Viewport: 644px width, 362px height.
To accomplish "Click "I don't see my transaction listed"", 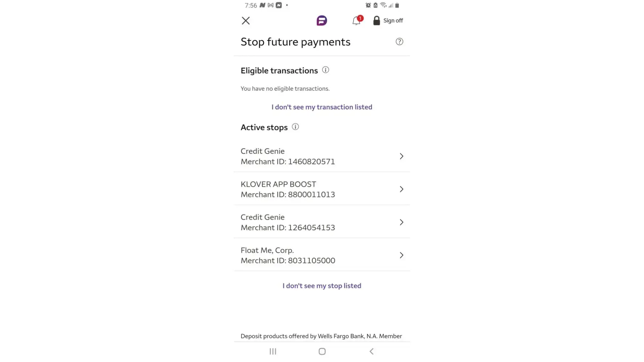I will [x=322, y=107].
